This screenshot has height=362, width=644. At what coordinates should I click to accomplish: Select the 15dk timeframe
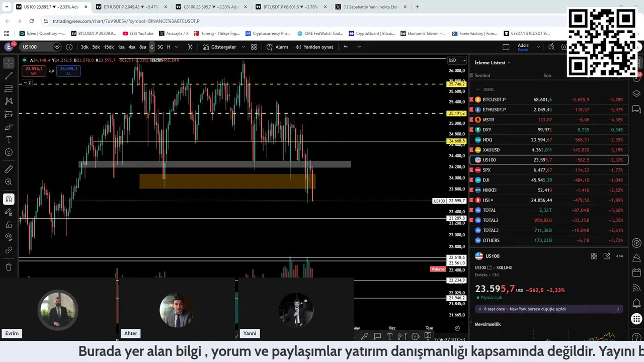(109, 47)
